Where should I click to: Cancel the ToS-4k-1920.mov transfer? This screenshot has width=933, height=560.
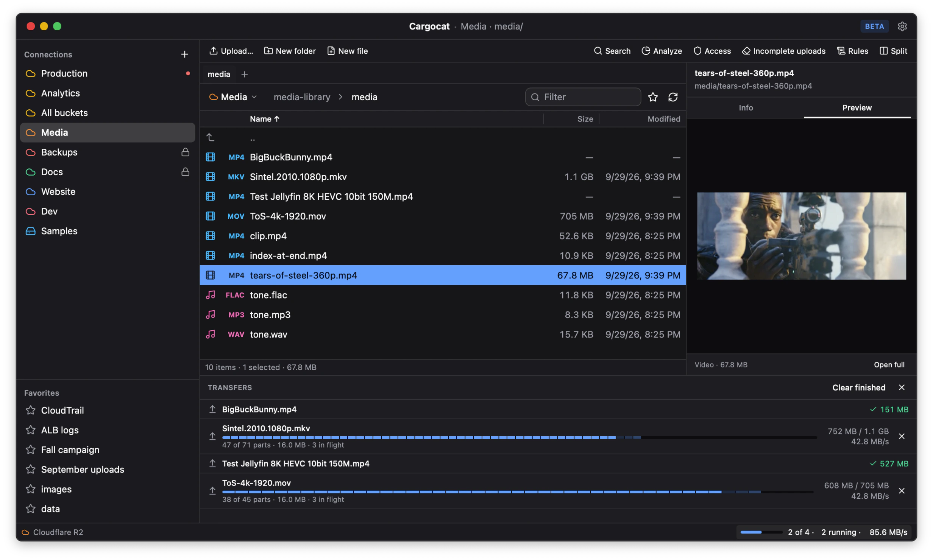[x=901, y=491]
